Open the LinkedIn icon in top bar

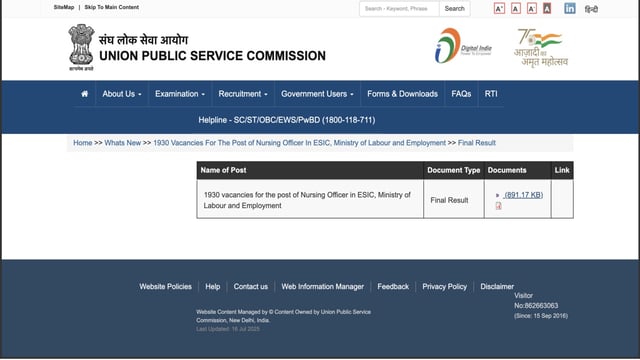coord(570,8)
